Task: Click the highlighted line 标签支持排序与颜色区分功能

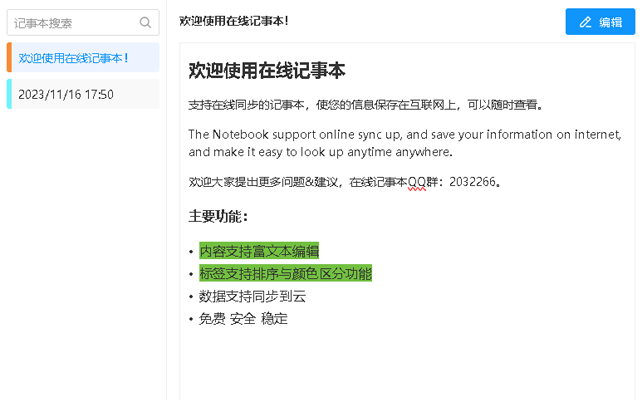Action: (285, 273)
